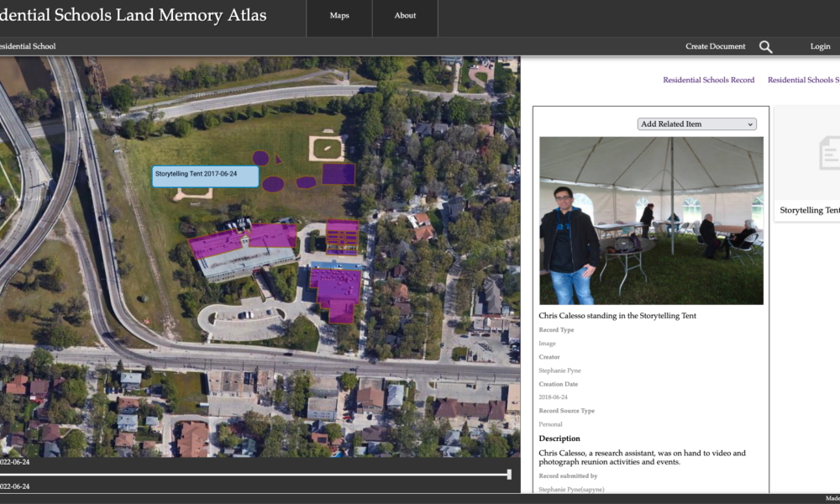Select the small purple triangle marker on map
The height and width of the screenshot is (504, 840).
coord(278,159)
